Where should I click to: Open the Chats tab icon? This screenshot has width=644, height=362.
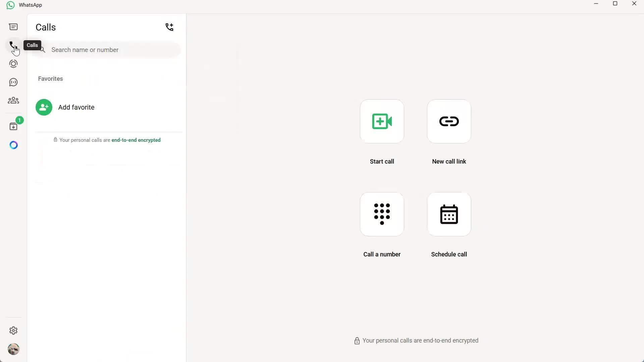(x=13, y=27)
